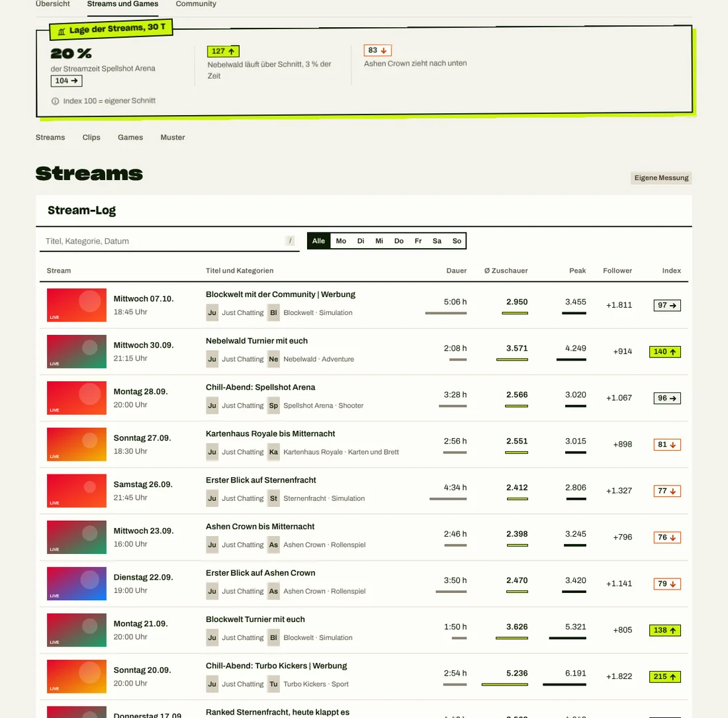Jump to the Clips section
Viewport: 728px width, 718px height.
(x=91, y=138)
